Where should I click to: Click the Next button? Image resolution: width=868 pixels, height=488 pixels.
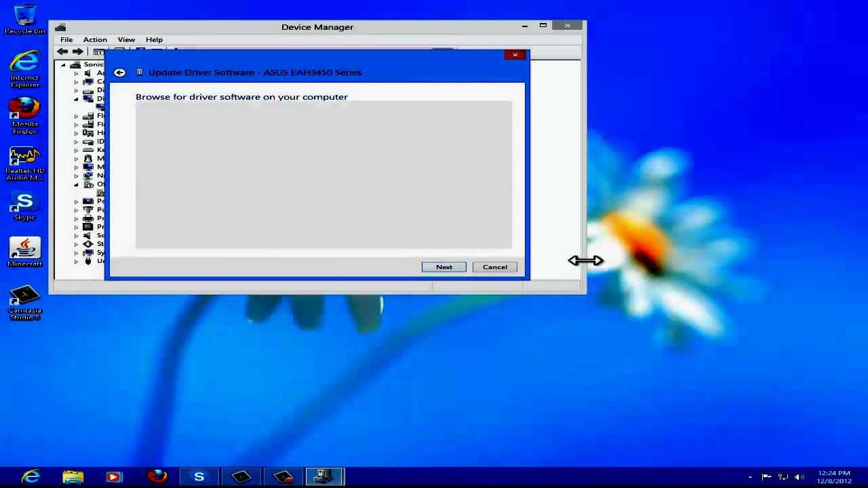click(x=444, y=267)
